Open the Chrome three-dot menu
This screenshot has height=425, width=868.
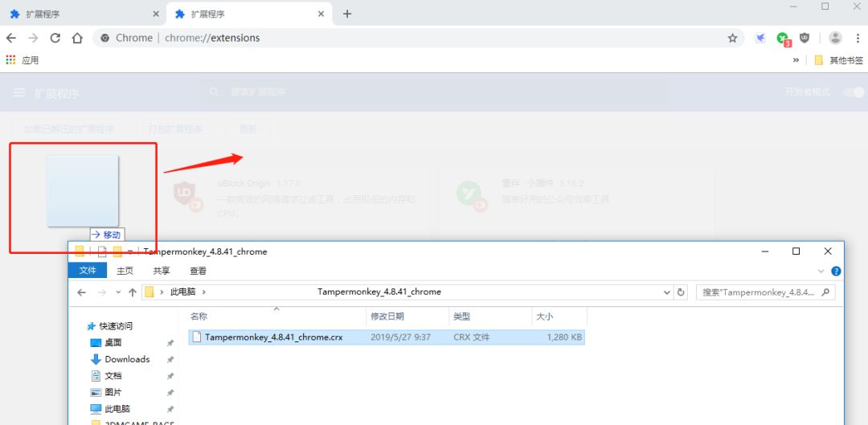tap(858, 38)
